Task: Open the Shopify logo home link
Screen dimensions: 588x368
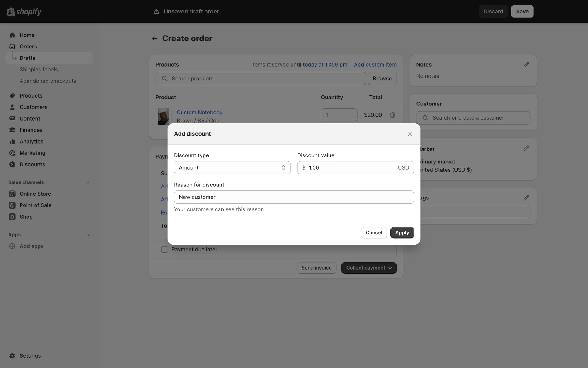Action: [24, 11]
